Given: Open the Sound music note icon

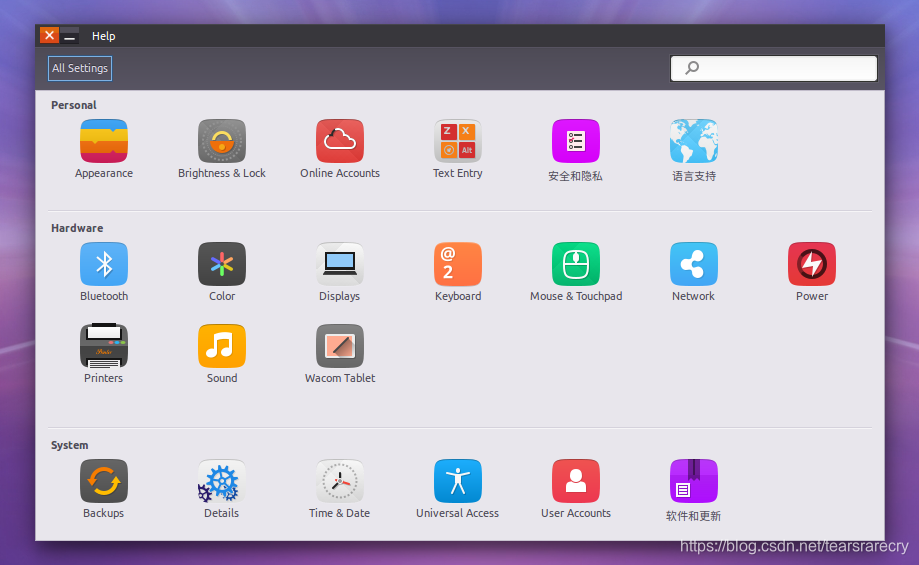Looking at the screenshot, I should coord(222,346).
